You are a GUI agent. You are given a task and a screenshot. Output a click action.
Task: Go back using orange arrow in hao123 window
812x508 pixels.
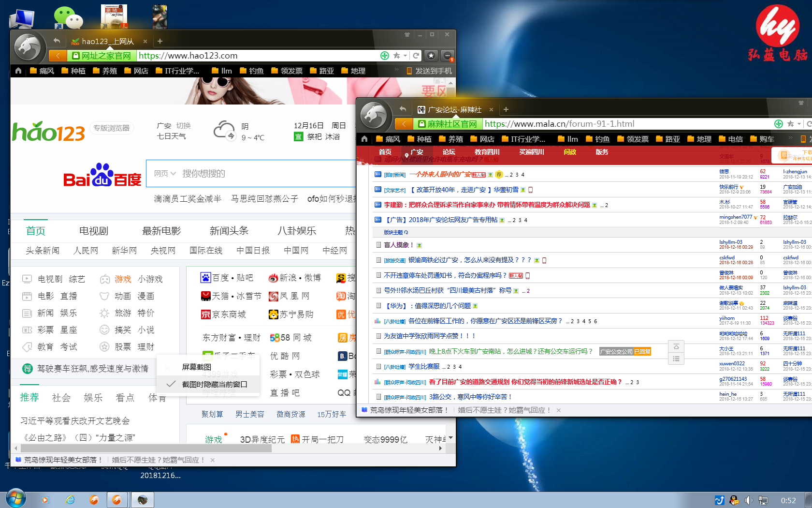(58, 56)
